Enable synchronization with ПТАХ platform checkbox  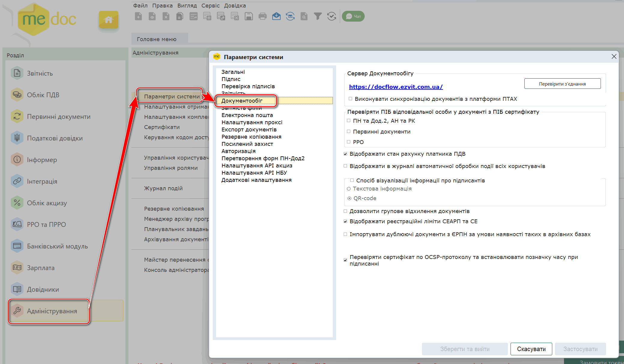point(350,99)
